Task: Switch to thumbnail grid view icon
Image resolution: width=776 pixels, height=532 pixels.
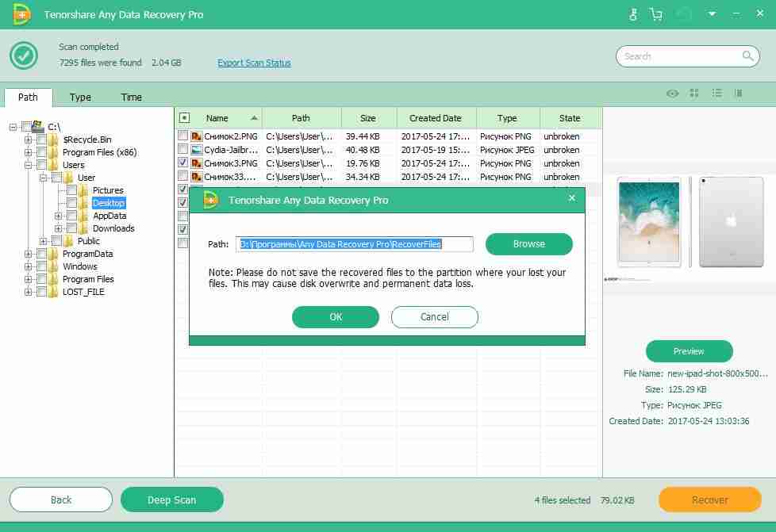Action: [x=693, y=93]
